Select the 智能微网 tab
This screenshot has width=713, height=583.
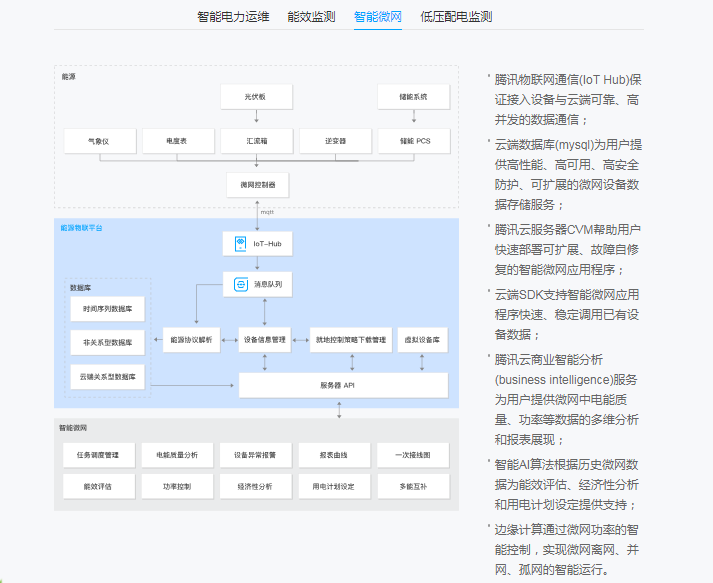pyautogui.click(x=378, y=17)
